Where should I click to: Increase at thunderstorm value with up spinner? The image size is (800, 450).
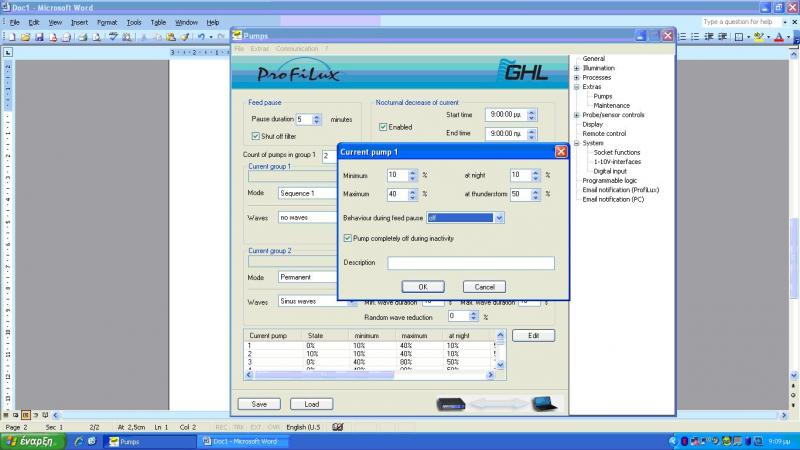[x=535, y=191]
